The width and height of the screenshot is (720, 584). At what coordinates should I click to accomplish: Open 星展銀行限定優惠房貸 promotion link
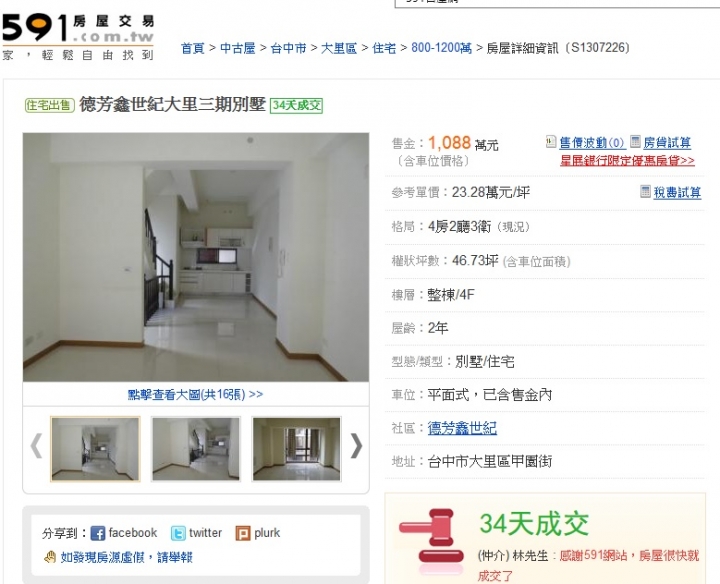pyautogui.click(x=627, y=161)
